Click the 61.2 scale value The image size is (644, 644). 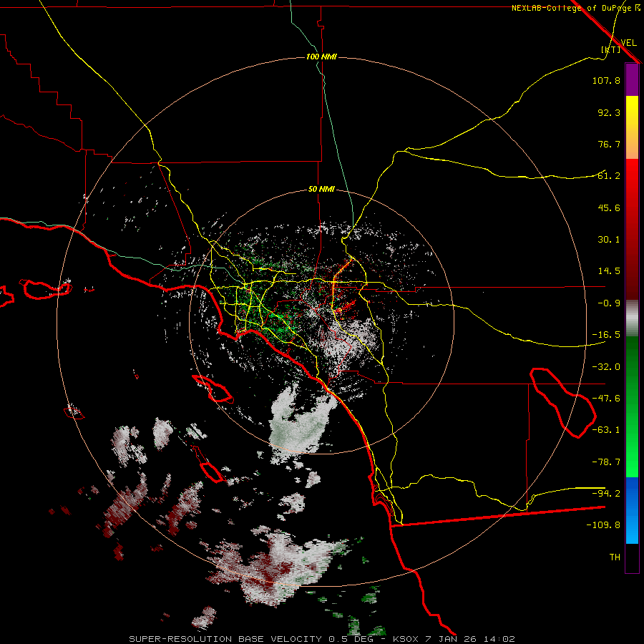(x=609, y=176)
